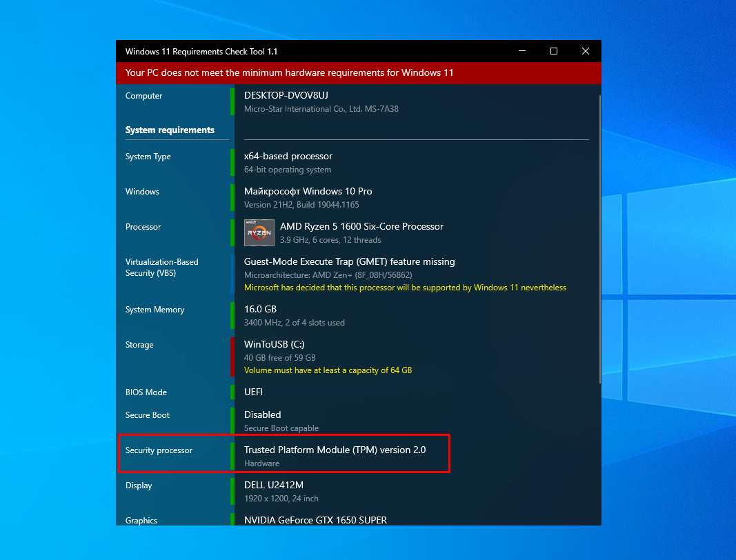This screenshot has width=736, height=560.
Task: Click the AMD Ryzen processor logo
Action: point(259,232)
